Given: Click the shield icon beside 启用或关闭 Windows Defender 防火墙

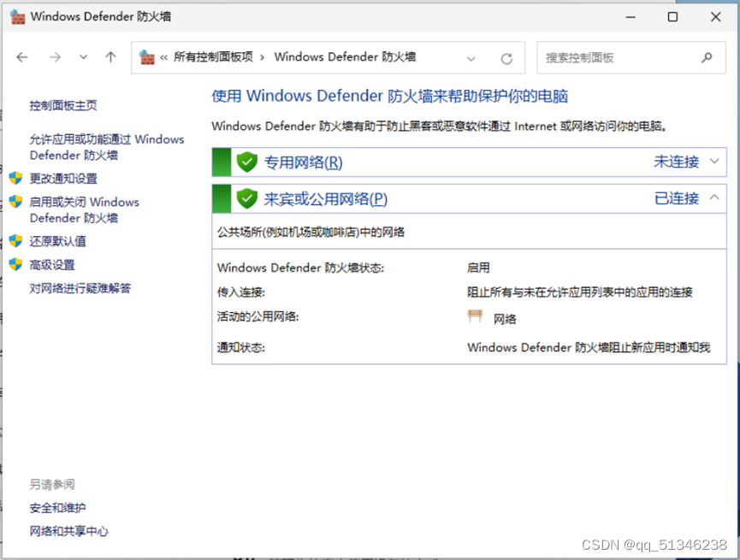Looking at the screenshot, I should (15, 202).
